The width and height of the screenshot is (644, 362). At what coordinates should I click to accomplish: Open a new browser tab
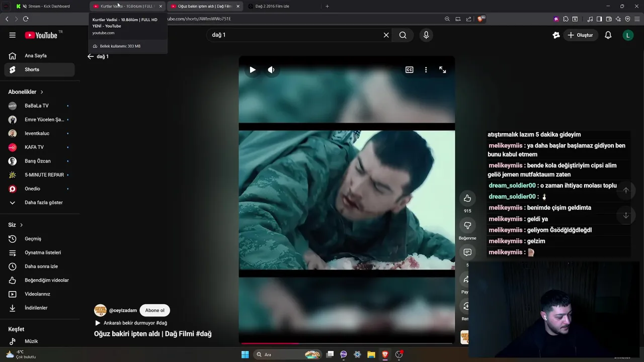tap(327, 6)
